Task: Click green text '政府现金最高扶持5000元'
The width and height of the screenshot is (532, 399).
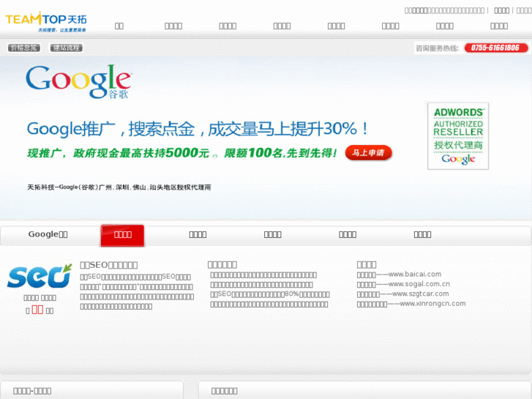Action: 141,153
